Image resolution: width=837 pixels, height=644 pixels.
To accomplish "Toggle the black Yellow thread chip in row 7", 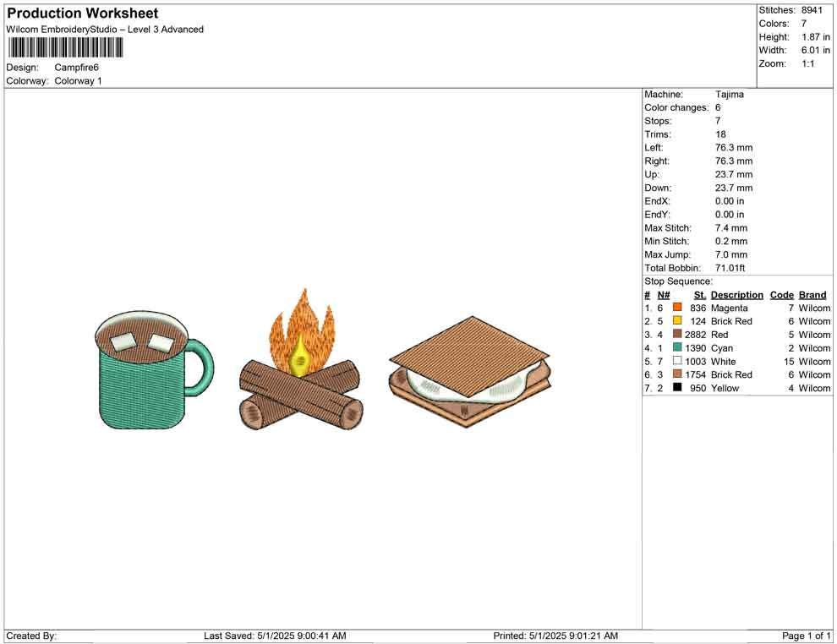I will (x=676, y=388).
